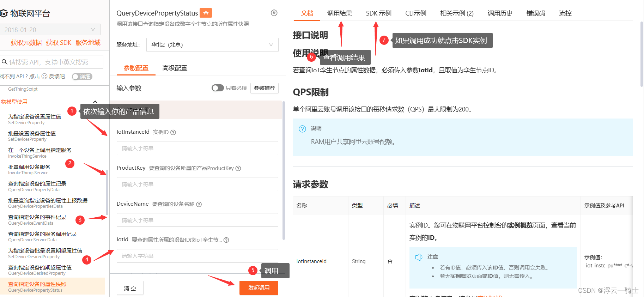Open the 相关示例 (2) tab
Image resolution: width=644 pixels, height=297 pixels.
coord(457,13)
